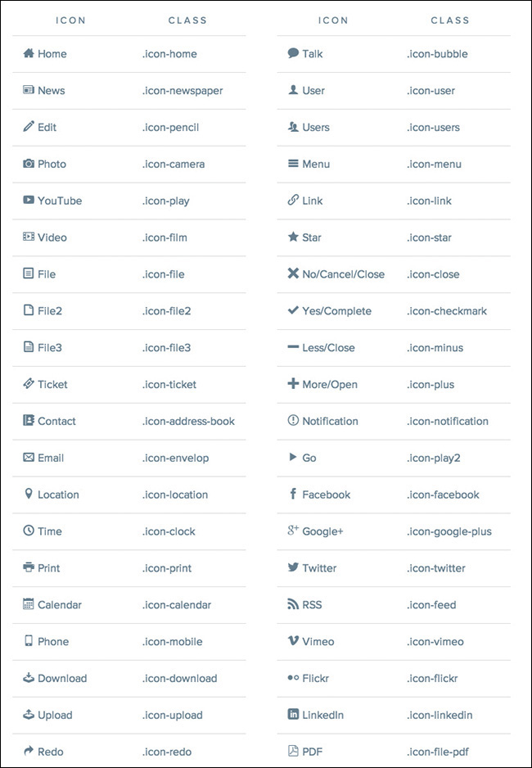Click the Facebook f icon

tap(293, 494)
